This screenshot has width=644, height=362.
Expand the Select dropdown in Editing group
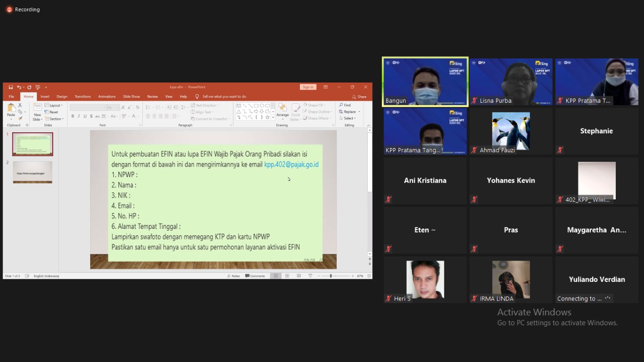349,118
